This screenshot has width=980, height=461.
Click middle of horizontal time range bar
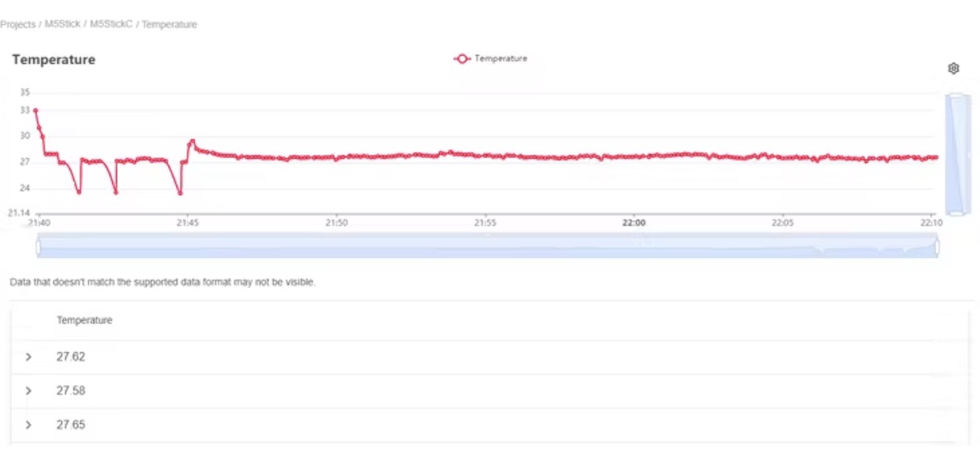488,245
